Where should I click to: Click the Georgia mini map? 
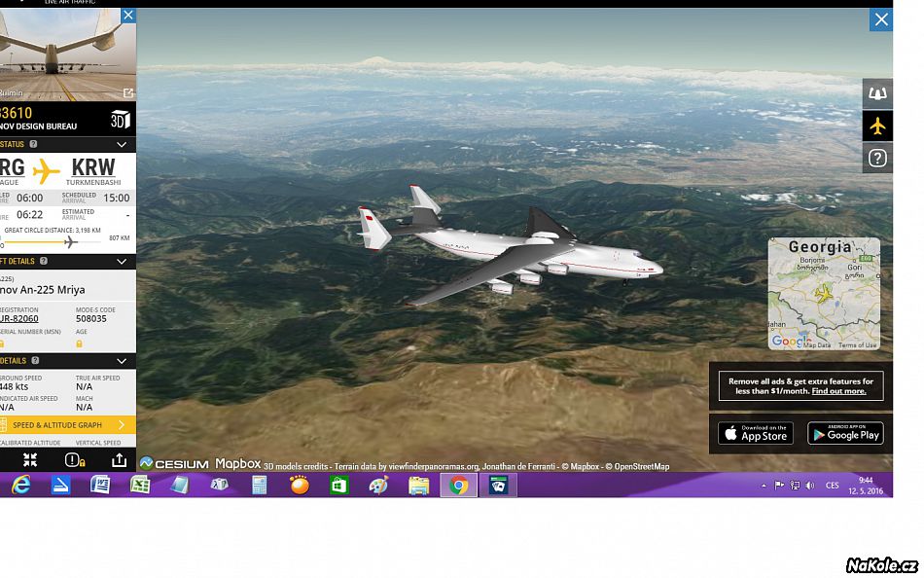(x=824, y=293)
